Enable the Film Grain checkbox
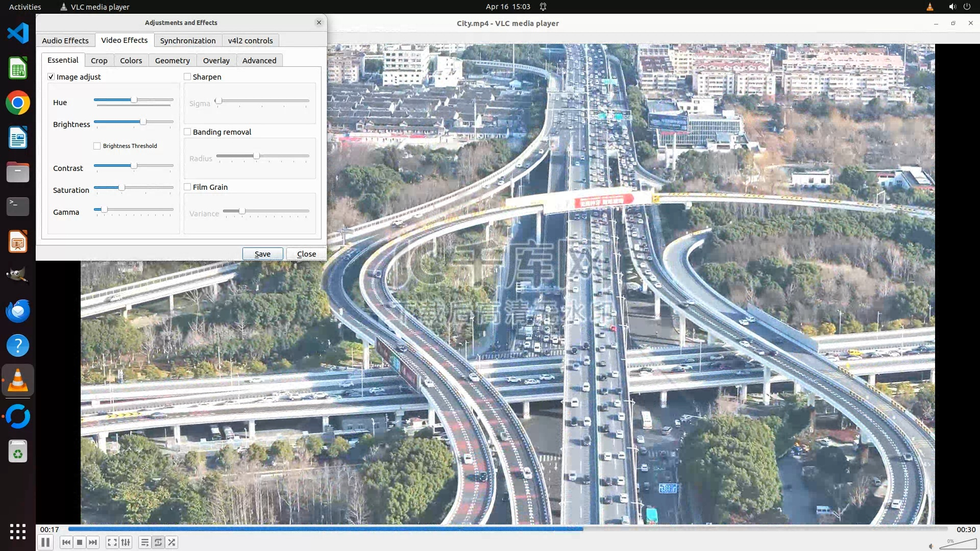980x551 pixels. pyautogui.click(x=187, y=187)
